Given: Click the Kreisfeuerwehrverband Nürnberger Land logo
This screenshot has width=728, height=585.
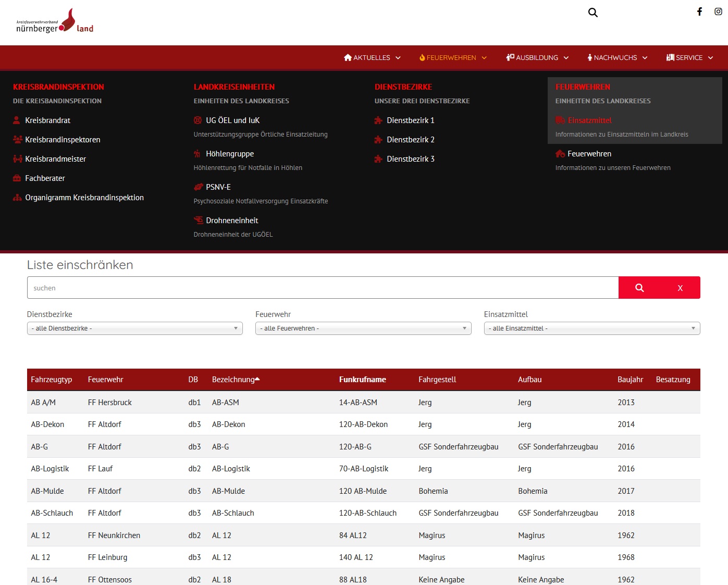Looking at the screenshot, I should point(55,22).
